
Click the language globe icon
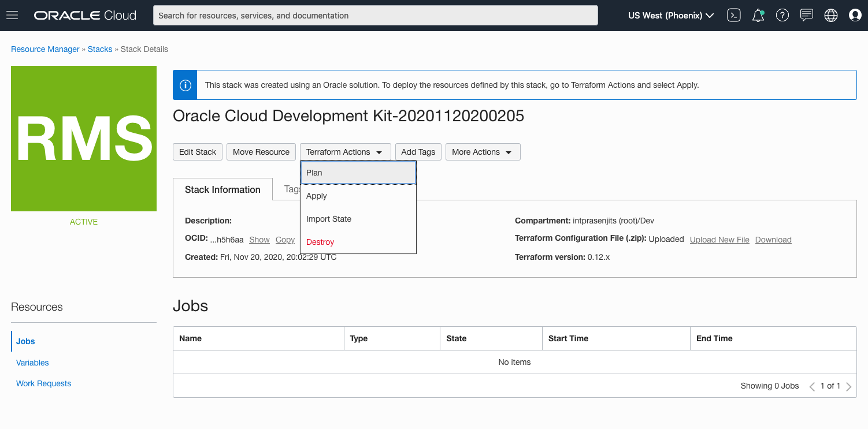pos(831,16)
